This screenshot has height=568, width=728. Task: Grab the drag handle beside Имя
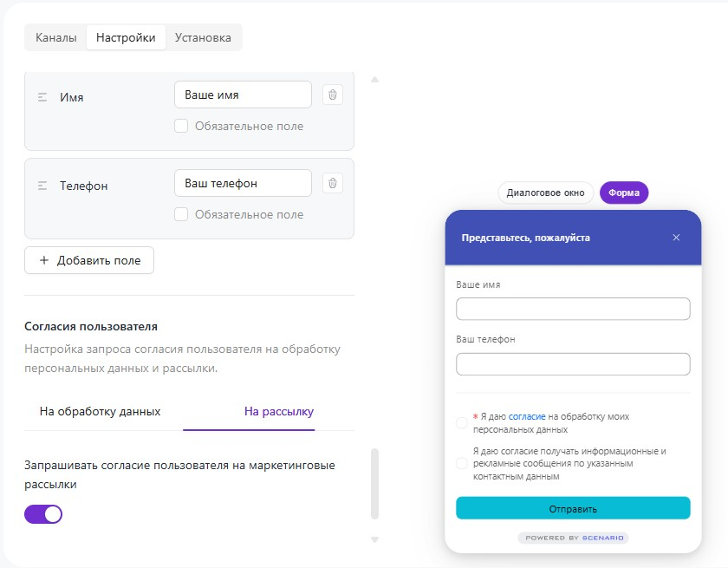42,97
